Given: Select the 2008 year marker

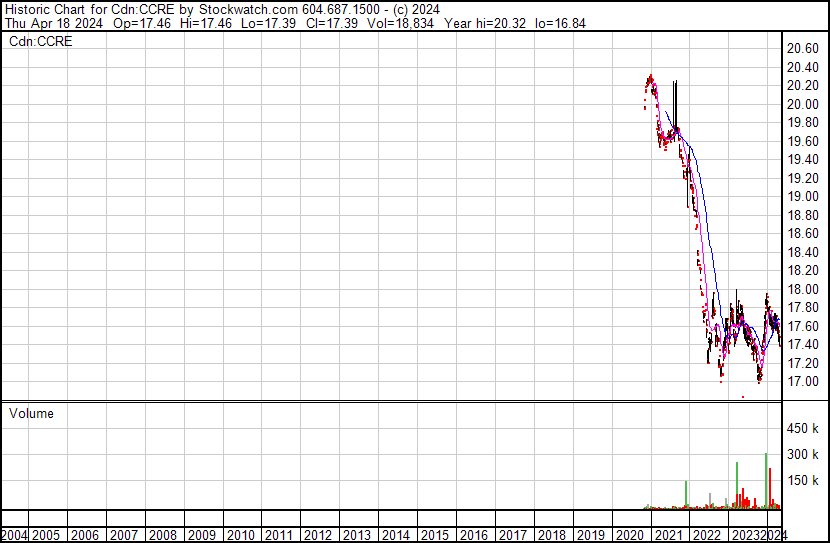Looking at the screenshot, I should pyautogui.click(x=162, y=535).
